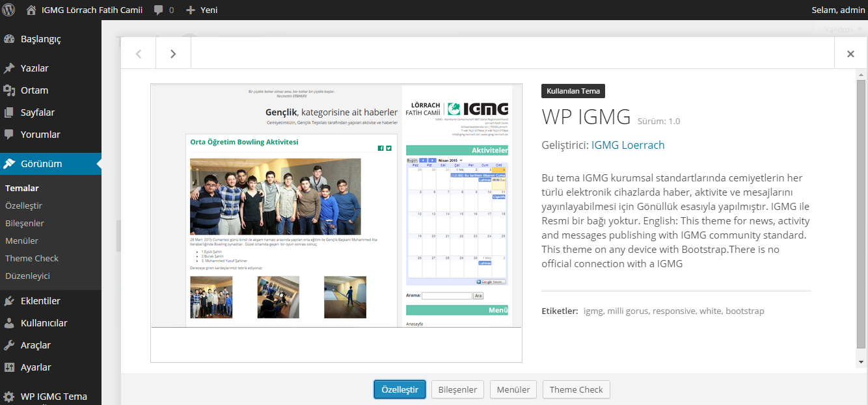Open comments bubble icon in admin bar
Viewport: 868px width, 405px height.
[x=159, y=10]
